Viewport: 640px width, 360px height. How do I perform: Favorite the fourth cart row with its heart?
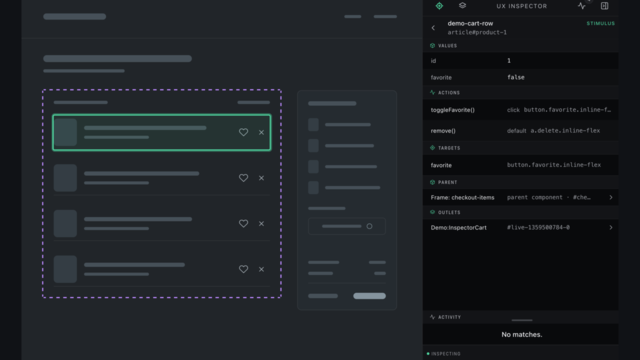click(x=243, y=269)
